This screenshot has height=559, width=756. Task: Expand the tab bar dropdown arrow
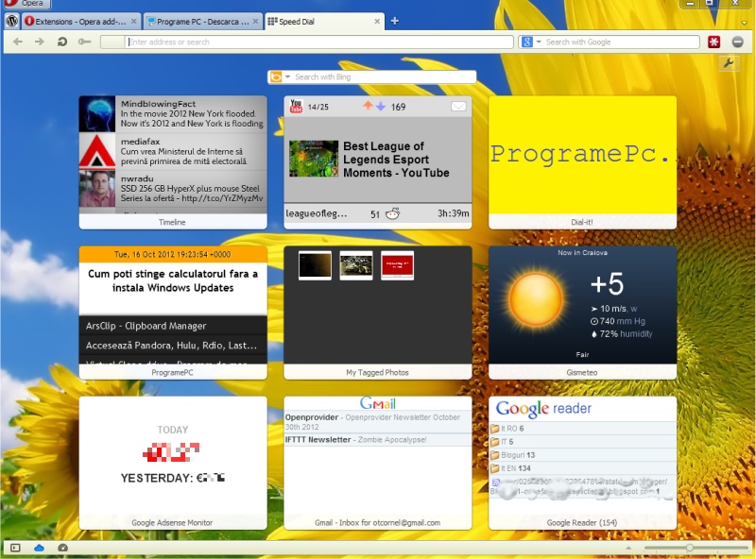[x=744, y=23]
